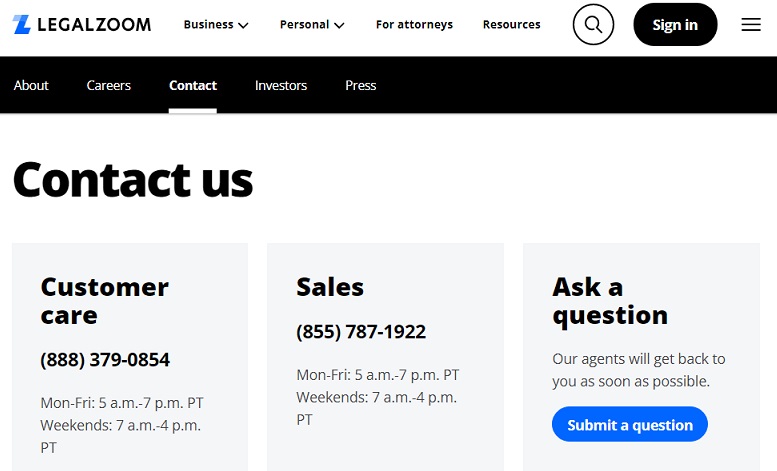This screenshot has height=471, width=777.
Task: Open the search magnifier icon
Action: [593, 24]
